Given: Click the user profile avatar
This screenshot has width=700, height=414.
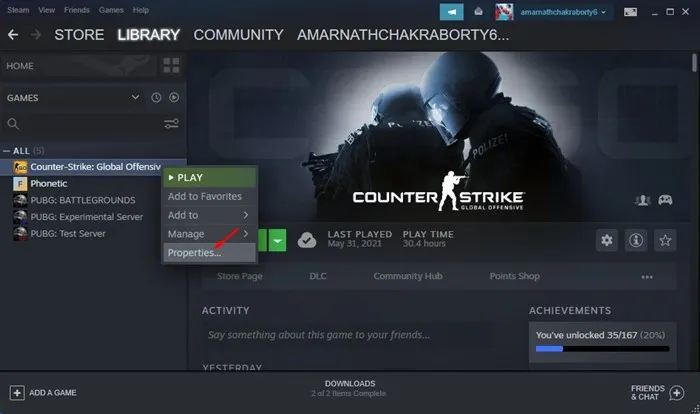Looking at the screenshot, I should [x=504, y=12].
